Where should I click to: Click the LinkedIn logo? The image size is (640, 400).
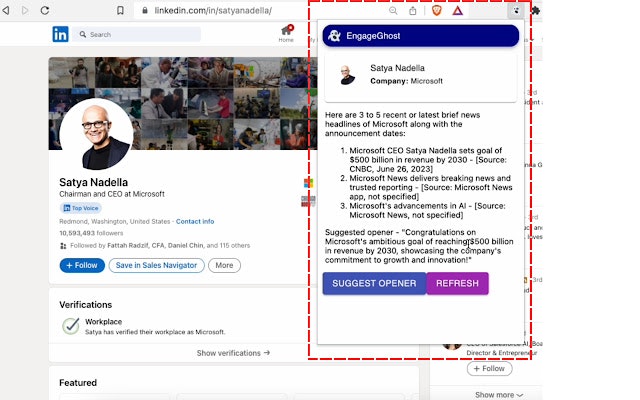(x=60, y=34)
